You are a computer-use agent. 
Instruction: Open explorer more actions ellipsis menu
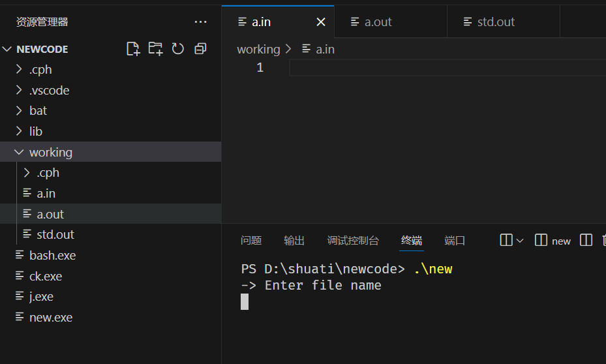(200, 22)
